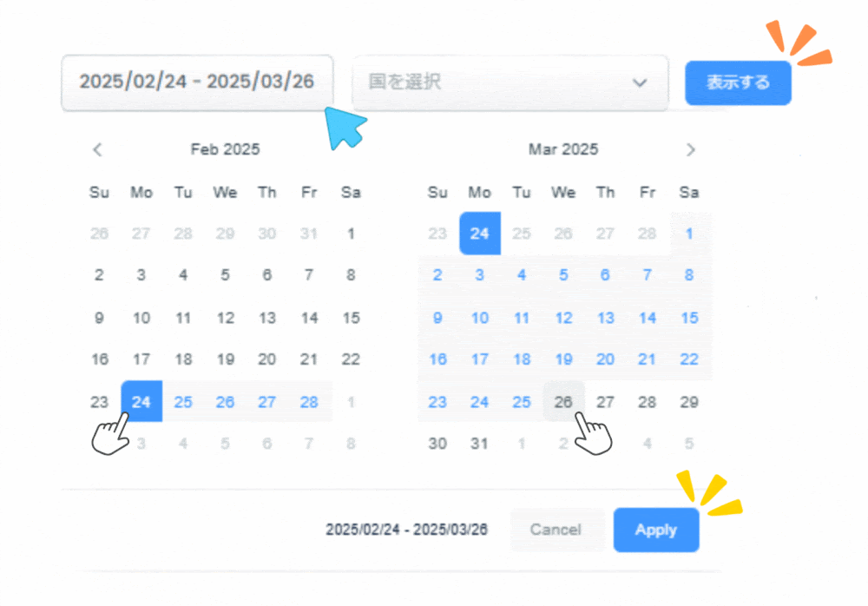This screenshot has height=606, width=868.
Task: Open the 国を選択 country dropdown
Action: point(510,82)
